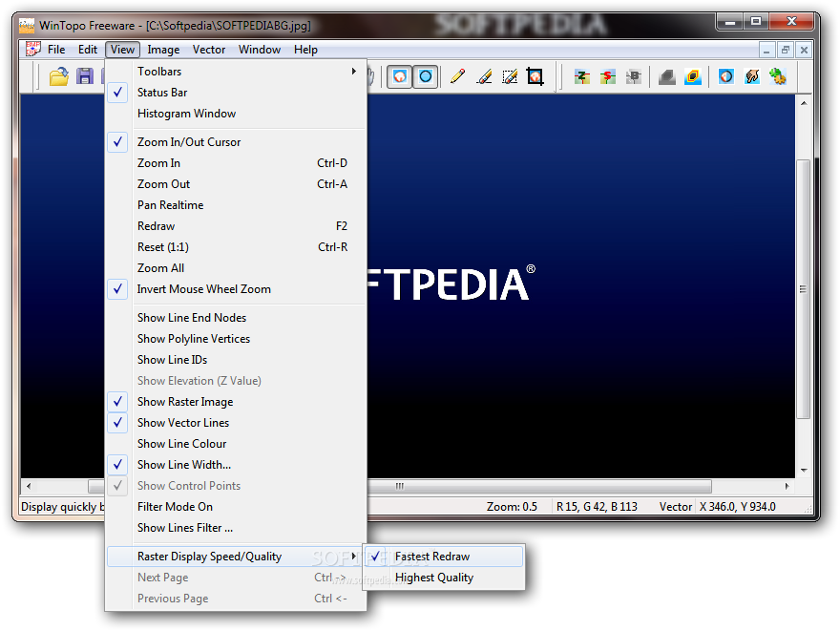Click the half-shaded globe threshold icon

pos(725,76)
